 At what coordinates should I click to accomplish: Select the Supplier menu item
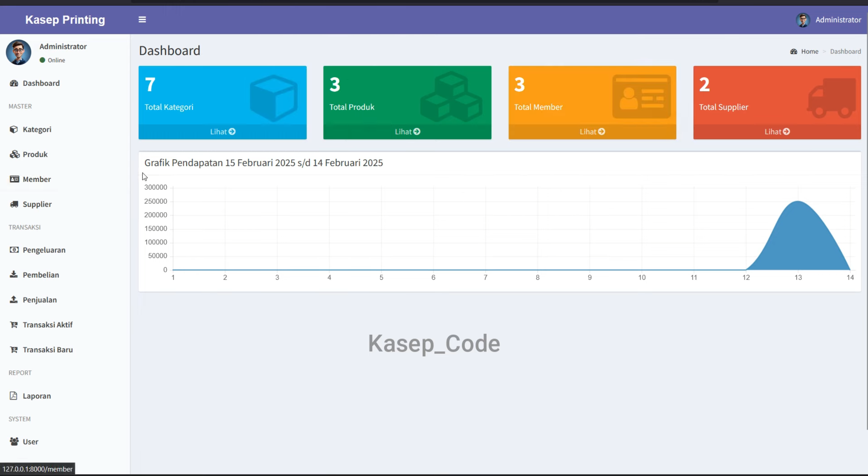coord(65,204)
